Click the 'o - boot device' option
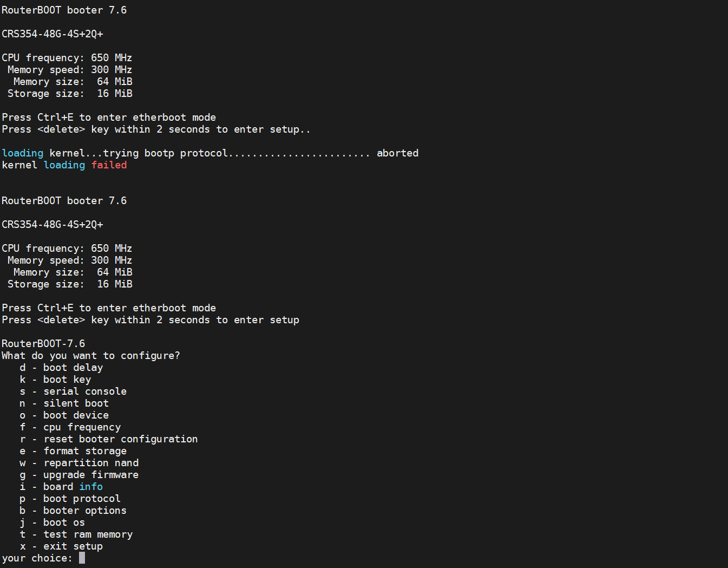The height and width of the screenshot is (568, 728). [x=64, y=415]
